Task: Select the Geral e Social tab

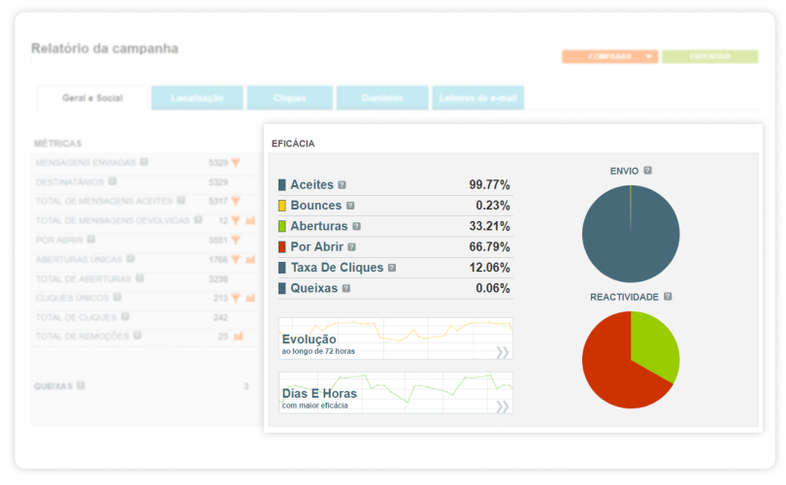Action: pos(92,98)
